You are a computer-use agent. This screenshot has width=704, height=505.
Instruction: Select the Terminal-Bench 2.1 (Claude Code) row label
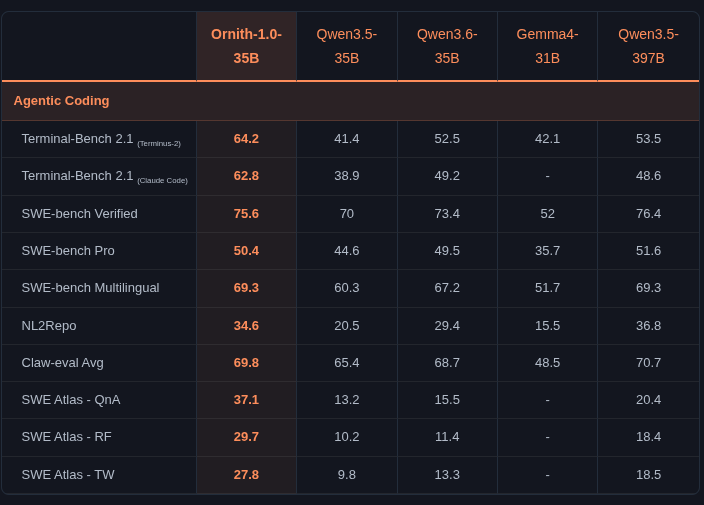(x=105, y=176)
